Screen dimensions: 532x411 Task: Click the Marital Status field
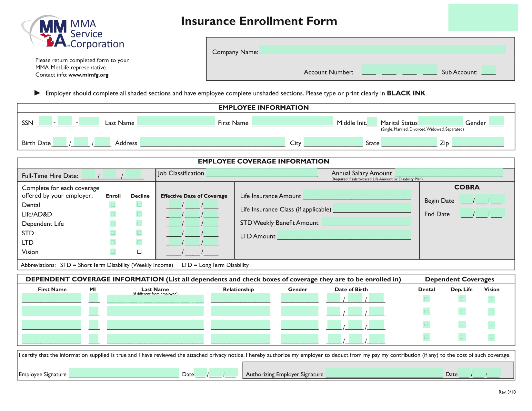point(440,122)
